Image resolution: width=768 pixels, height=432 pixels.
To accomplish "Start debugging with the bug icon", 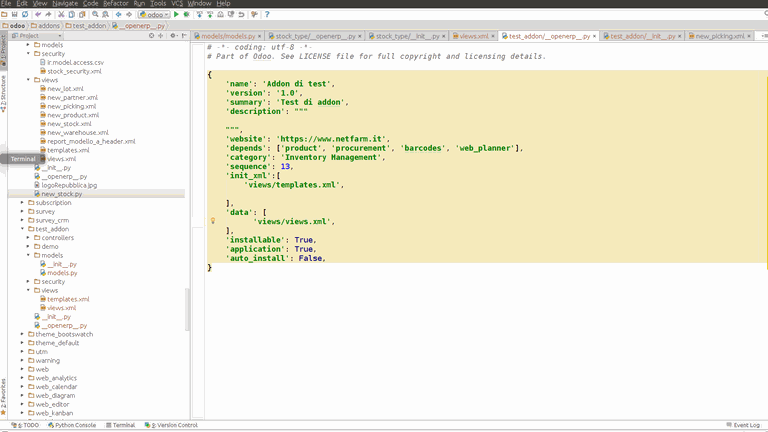I will click(x=187, y=14).
